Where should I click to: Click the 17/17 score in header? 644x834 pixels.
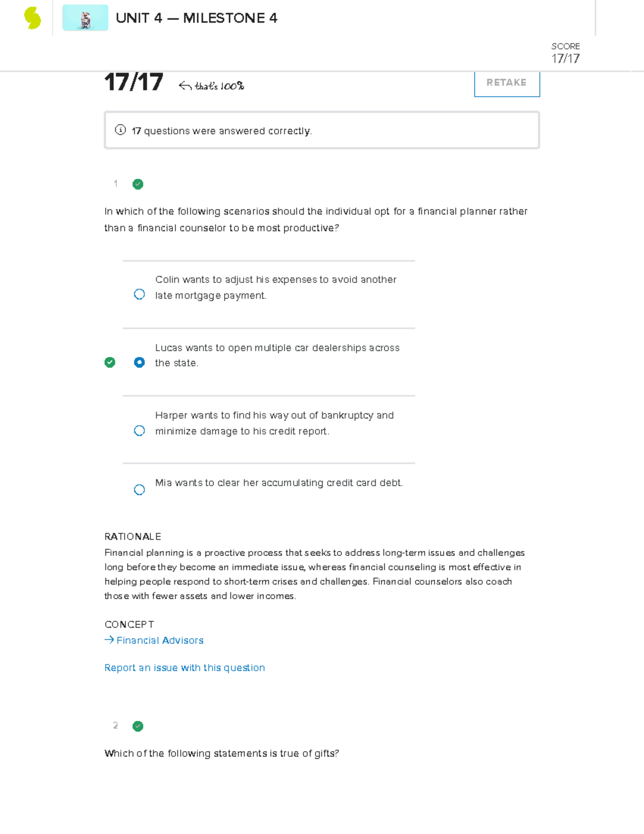(x=566, y=59)
